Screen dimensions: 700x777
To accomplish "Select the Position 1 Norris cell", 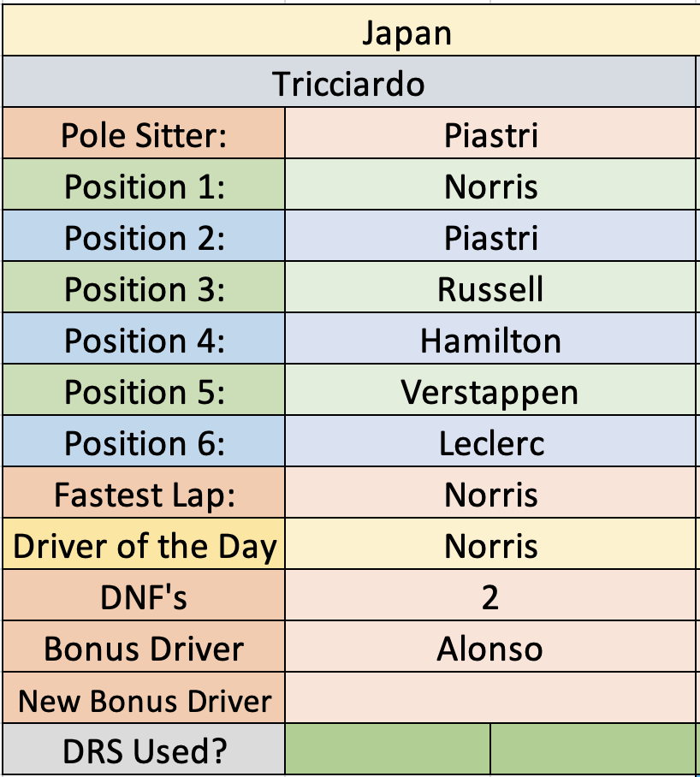I will click(x=490, y=185).
